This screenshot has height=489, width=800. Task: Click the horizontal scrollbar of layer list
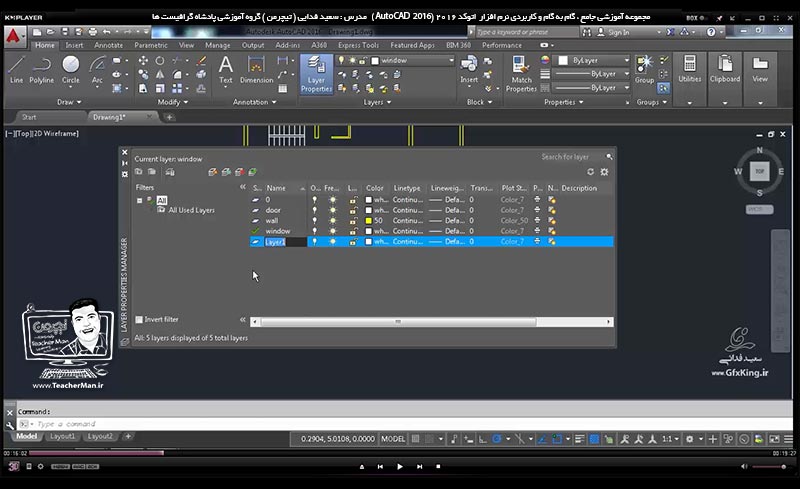432,322
